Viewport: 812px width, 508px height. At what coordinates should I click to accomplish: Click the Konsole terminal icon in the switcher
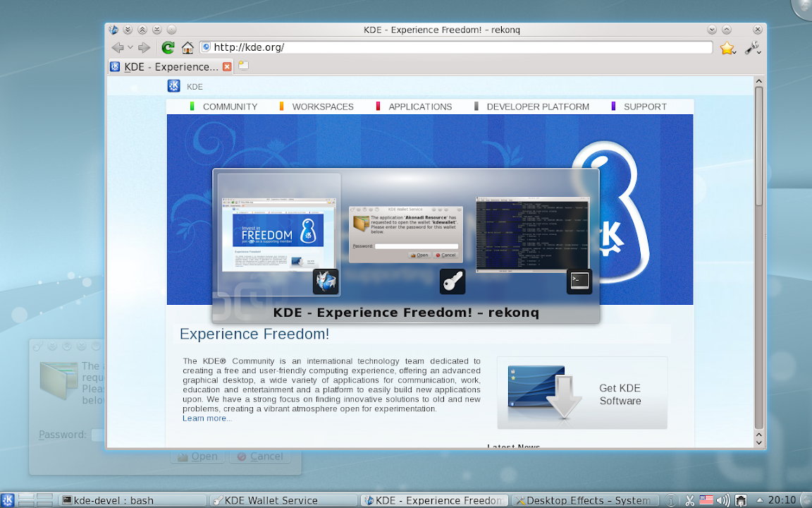tap(579, 282)
